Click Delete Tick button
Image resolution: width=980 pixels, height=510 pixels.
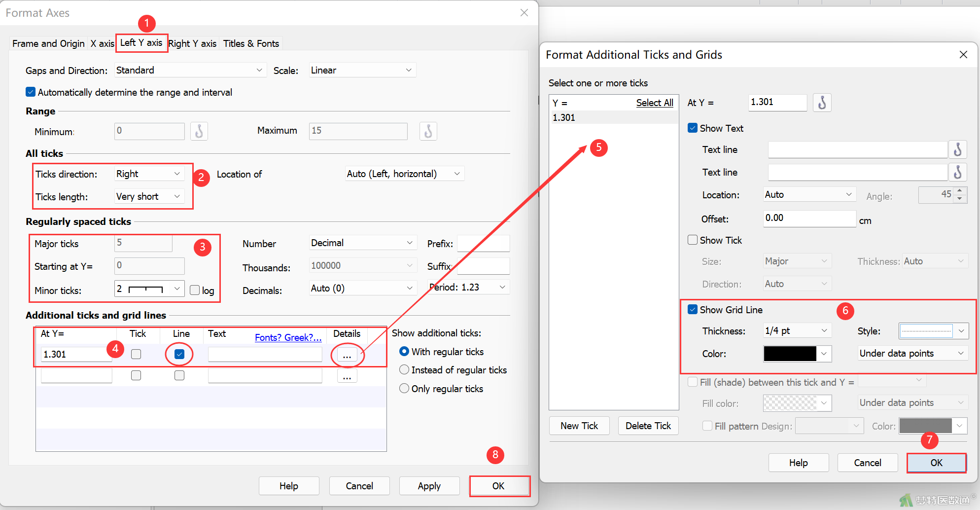[x=648, y=426]
